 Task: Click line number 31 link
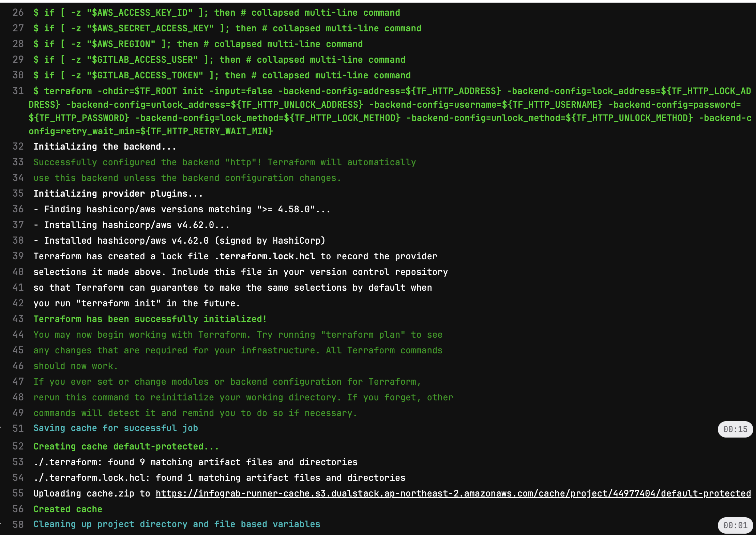click(x=18, y=91)
